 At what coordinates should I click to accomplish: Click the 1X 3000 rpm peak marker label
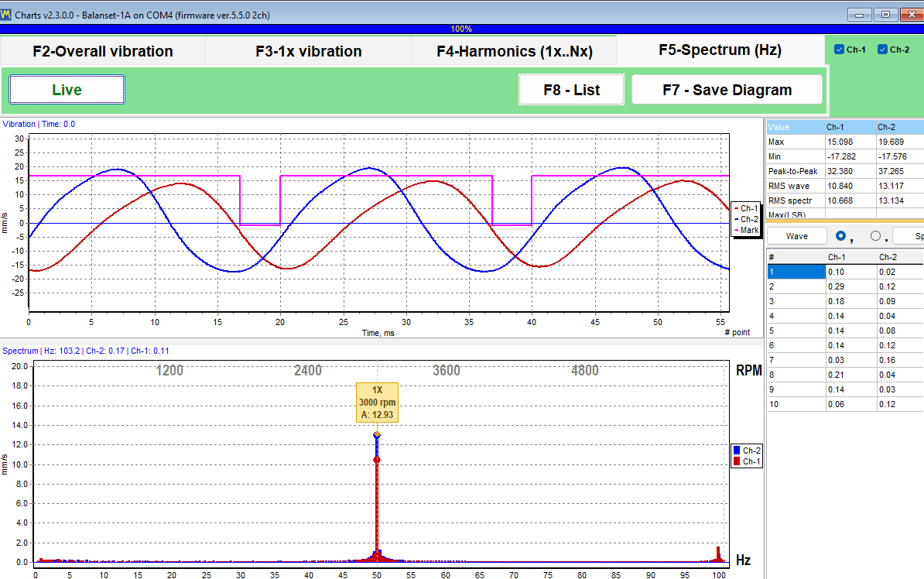tap(377, 403)
